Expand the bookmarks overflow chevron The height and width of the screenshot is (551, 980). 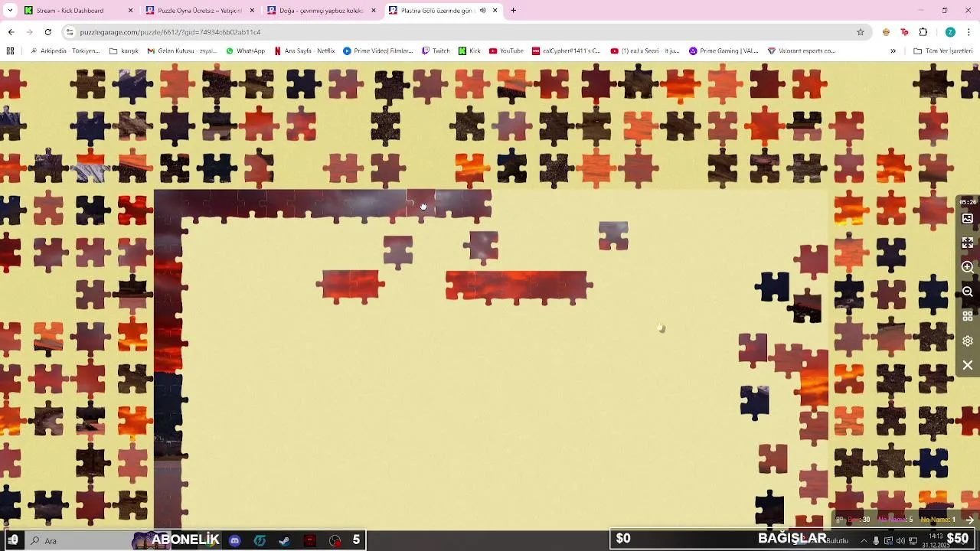(893, 51)
